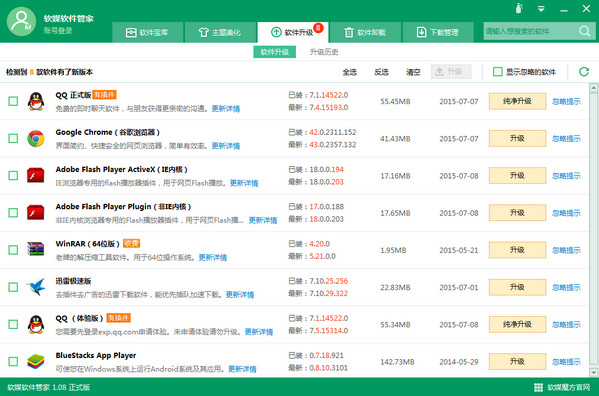Select the 软件升级 main tab
The image size is (599, 396).
[x=293, y=32]
